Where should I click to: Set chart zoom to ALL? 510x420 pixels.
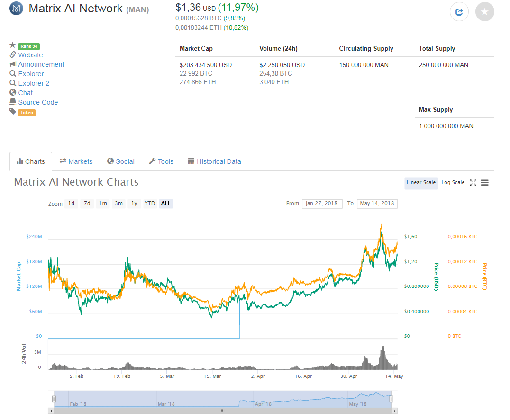pyautogui.click(x=165, y=203)
